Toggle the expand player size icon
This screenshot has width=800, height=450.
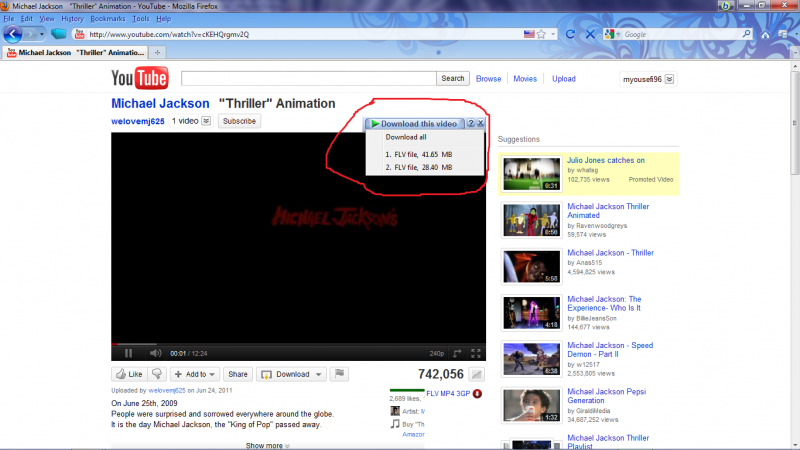[457, 353]
